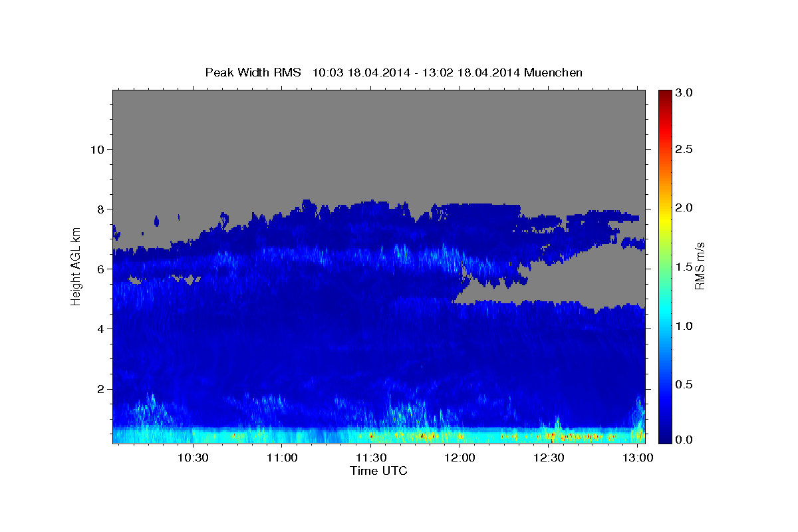
Task: Click the 13:00 time tick label
Action: (x=638, y=458)
